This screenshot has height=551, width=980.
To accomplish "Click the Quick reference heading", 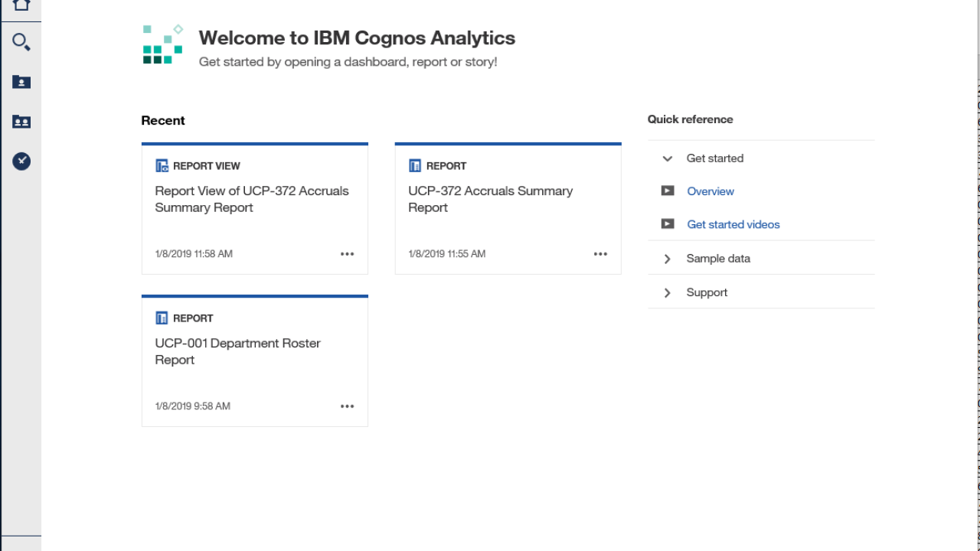I will 691,119.
